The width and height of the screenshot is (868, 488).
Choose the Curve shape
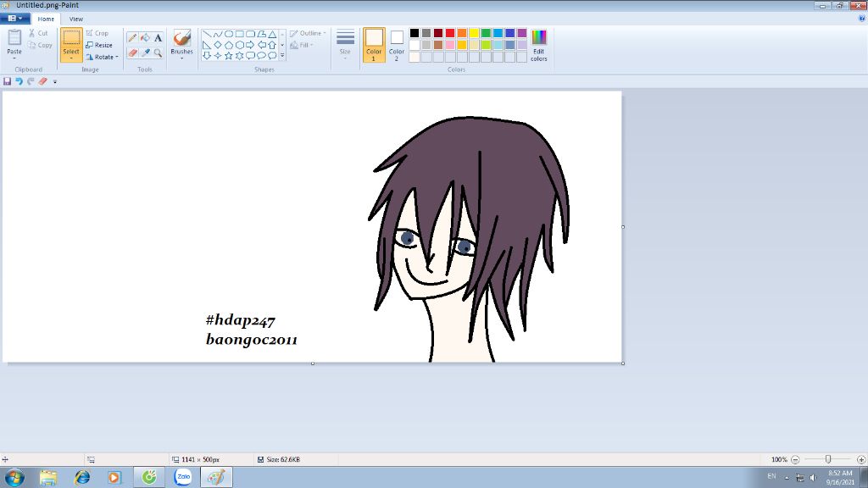click(218, 34)
